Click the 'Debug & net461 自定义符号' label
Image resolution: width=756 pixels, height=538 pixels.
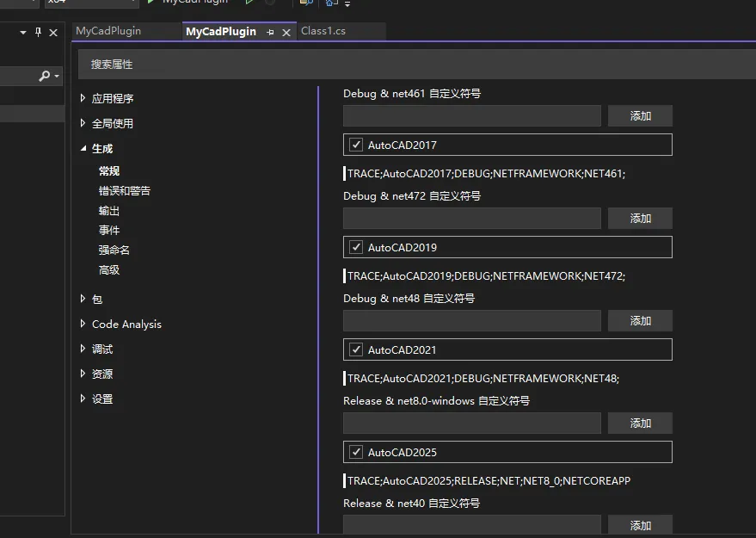tap(412, 94)
